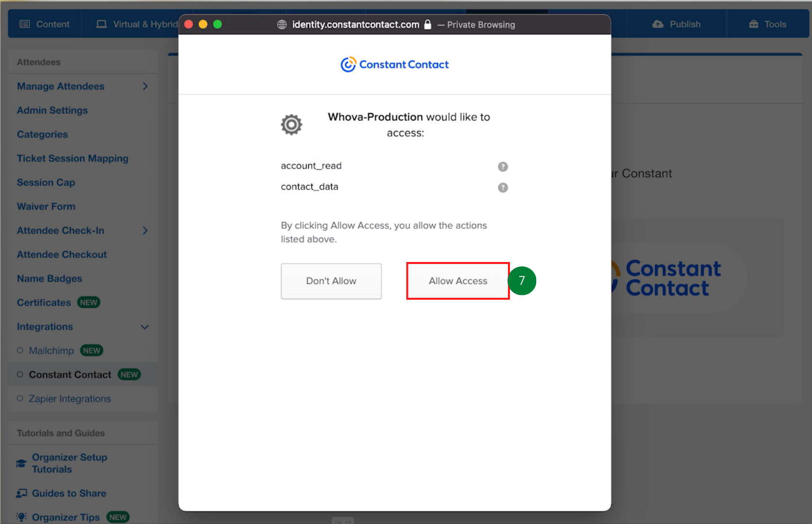Click the Don't Allow button
The width and height of the screenshot is (812, 524).
(331, 281)
